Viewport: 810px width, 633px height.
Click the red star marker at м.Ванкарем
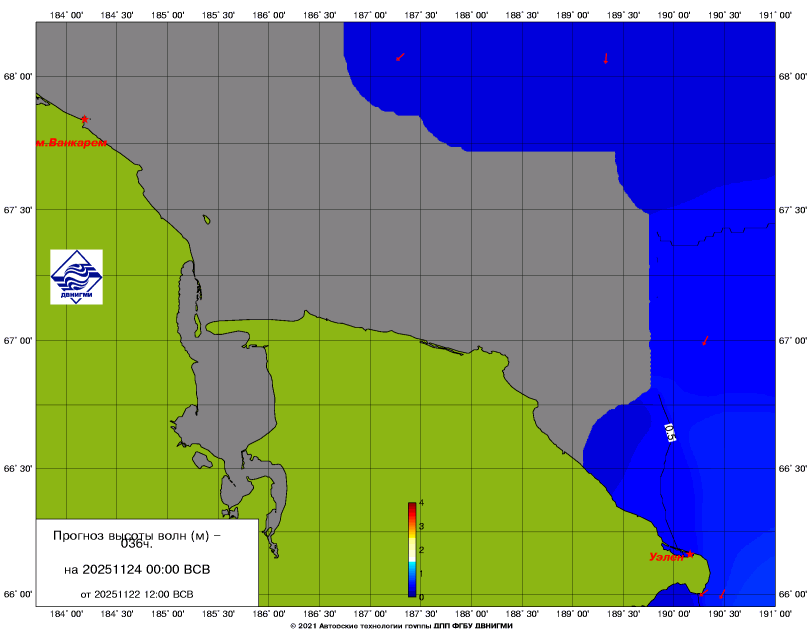click(85, 119)
